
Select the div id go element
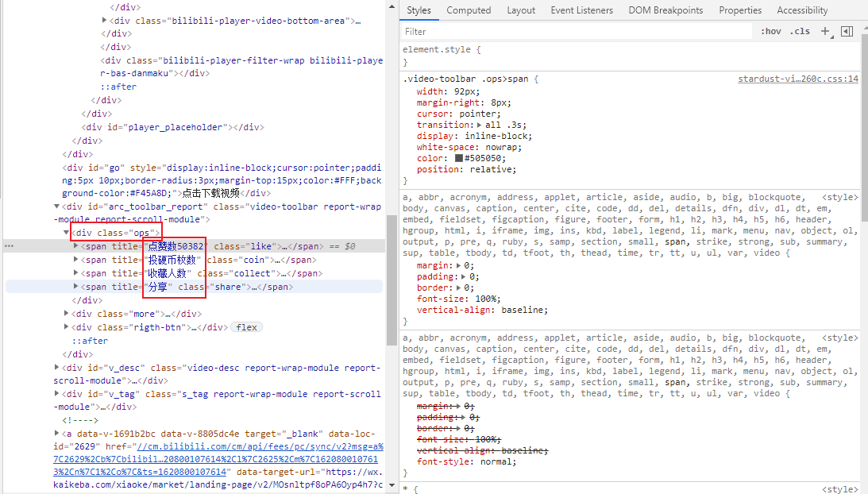pos(222,180)
